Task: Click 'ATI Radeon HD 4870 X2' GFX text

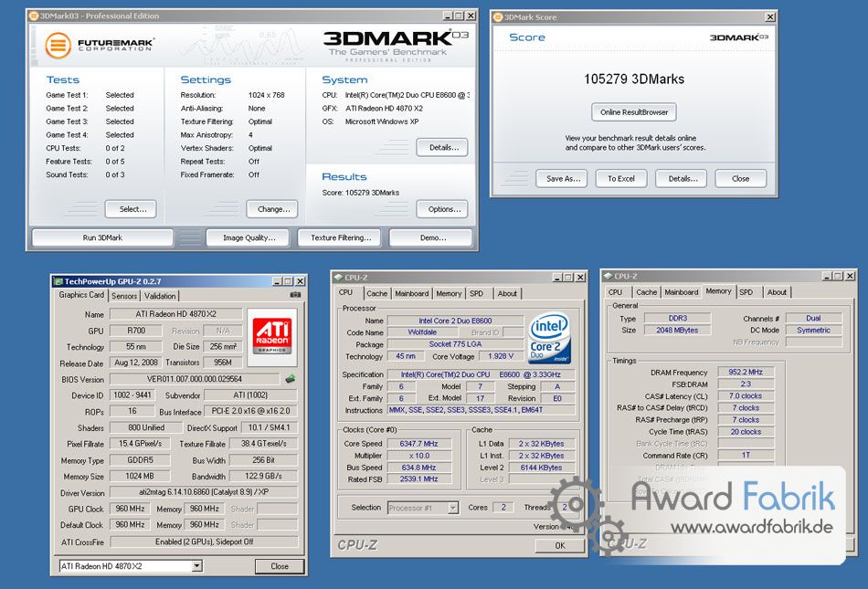Action: point(384,109)
